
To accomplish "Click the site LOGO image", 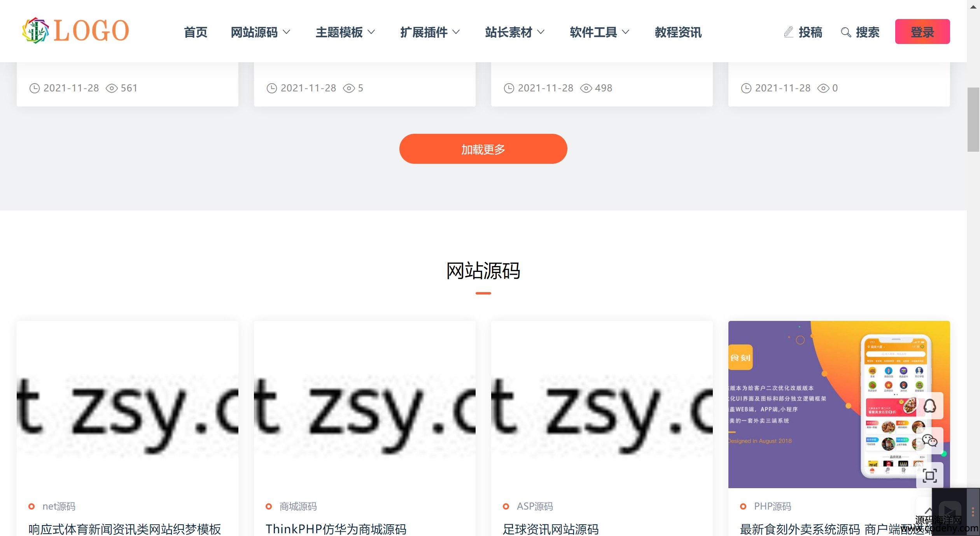I will pyautogui.click(x=75, y=31).
